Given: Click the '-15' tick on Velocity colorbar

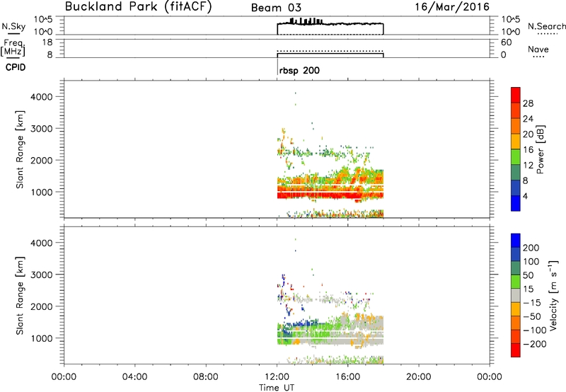Looking at the screenshot, I should click(532, 303).
